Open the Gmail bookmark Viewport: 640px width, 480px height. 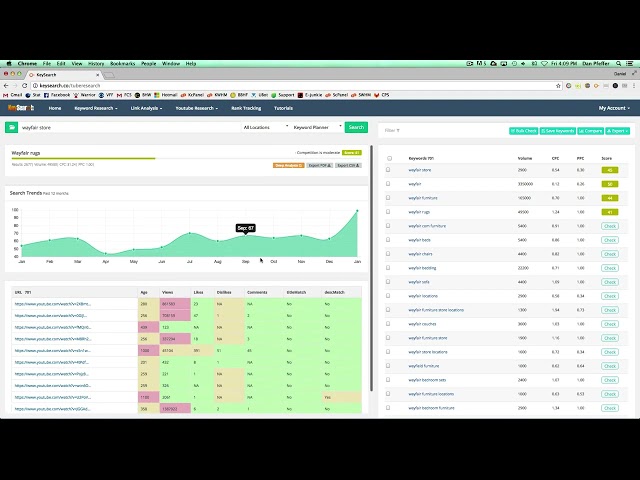point(13,95)
